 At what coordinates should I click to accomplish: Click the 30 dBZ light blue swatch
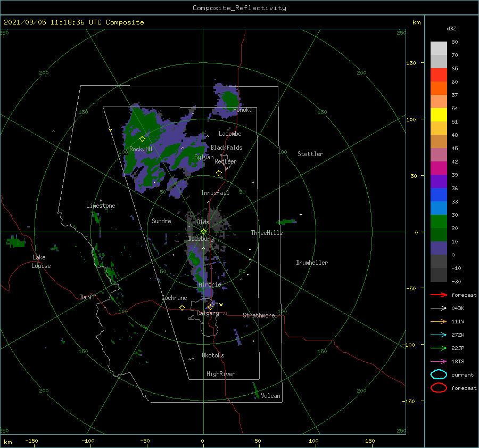(439, 208)
